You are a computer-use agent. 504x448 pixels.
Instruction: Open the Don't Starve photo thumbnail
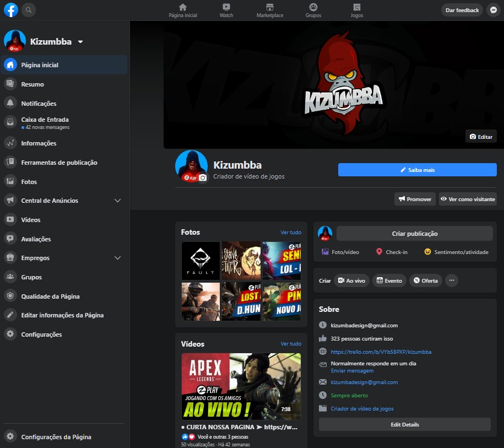[x=241, y=261]
